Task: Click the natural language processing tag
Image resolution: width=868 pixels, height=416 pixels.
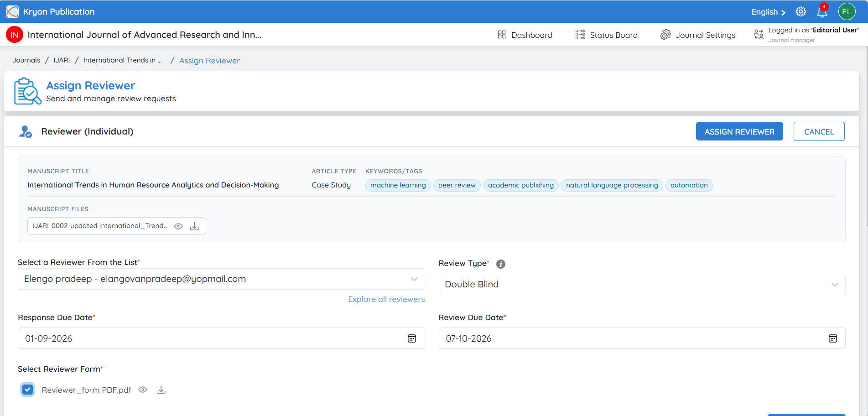Action: 612,185
